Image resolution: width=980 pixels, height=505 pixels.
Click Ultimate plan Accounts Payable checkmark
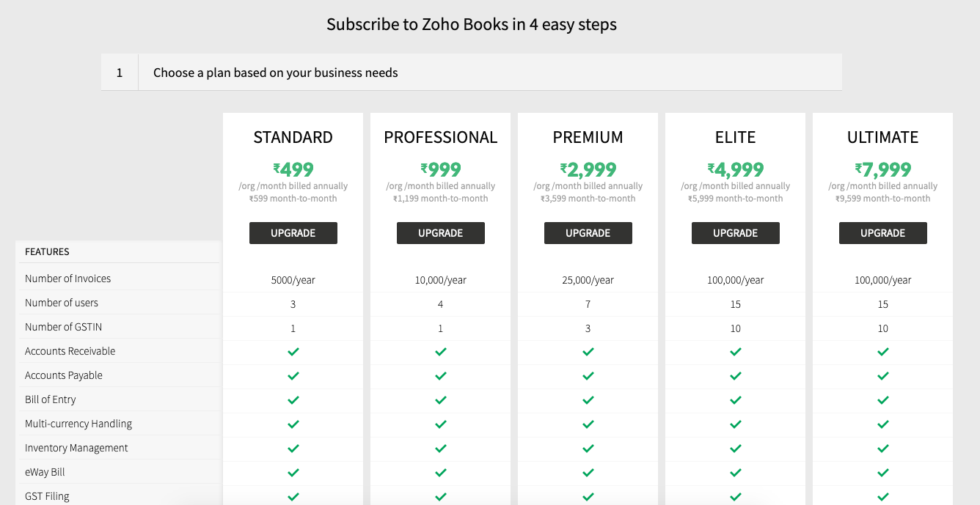883,376
